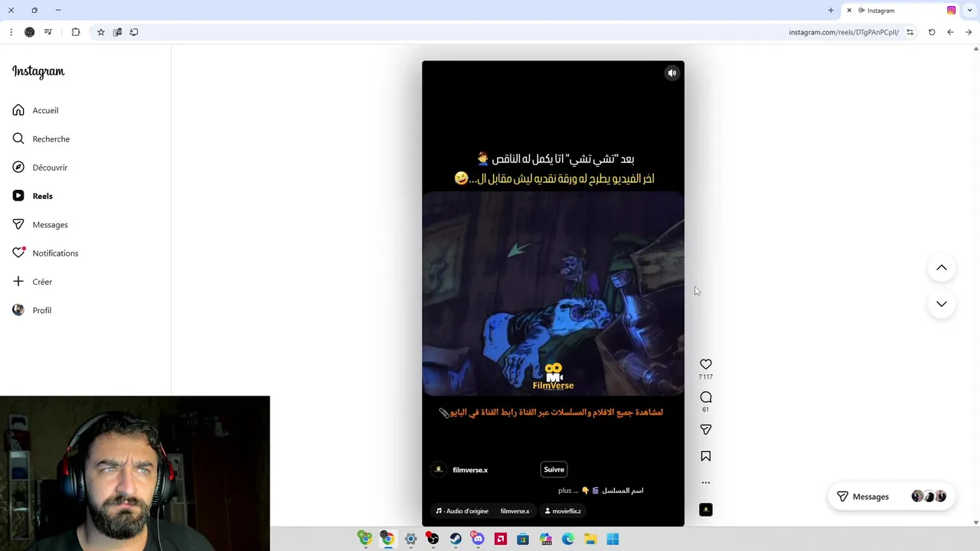Open Recherche search in sidebar
Viewport: 980px width, 551px height.
[x=41, y=139]
